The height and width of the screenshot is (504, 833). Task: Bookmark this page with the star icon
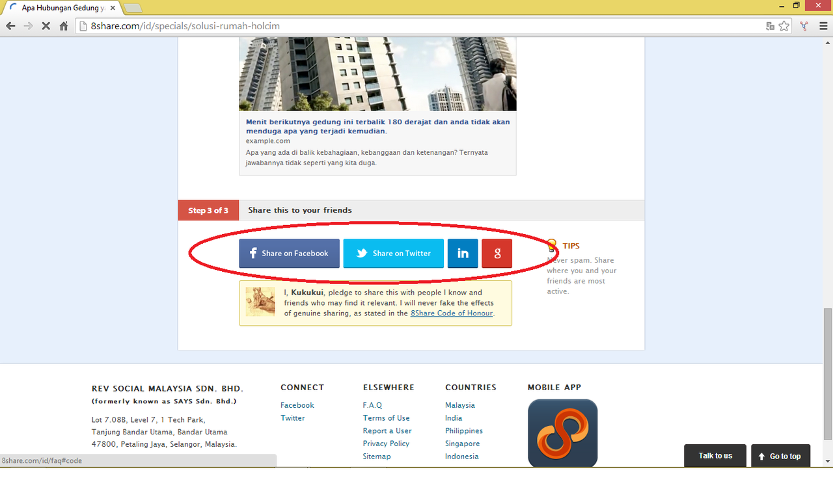pos(784,26)
